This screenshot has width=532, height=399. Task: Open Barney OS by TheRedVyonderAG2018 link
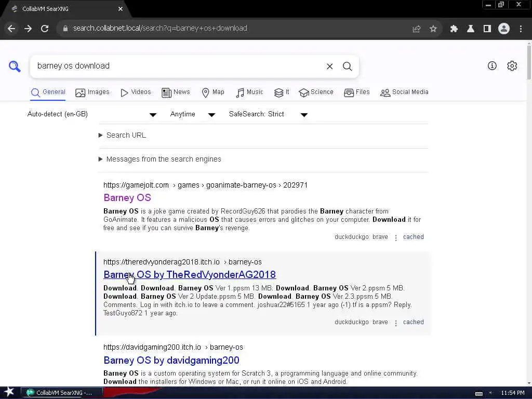(x=190, y=275)
